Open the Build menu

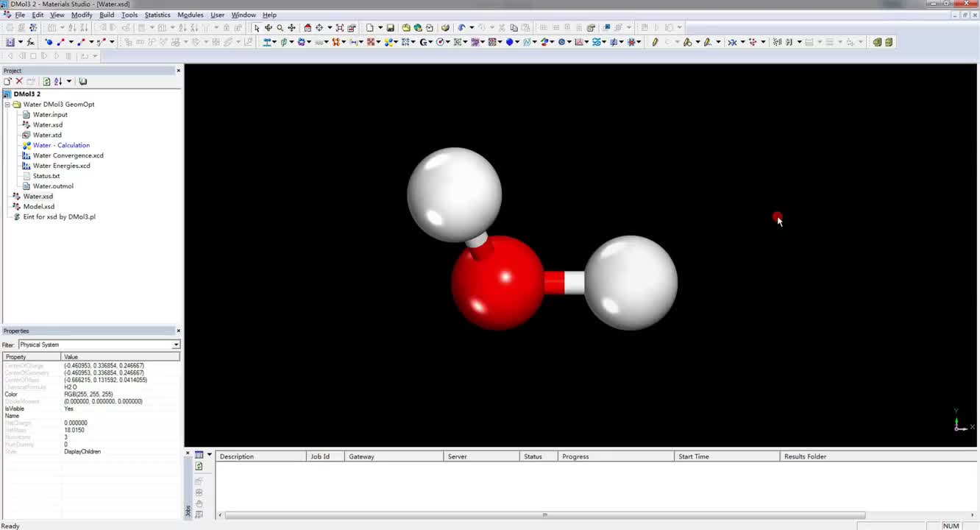pyautogui.click(x=107, y=15)
